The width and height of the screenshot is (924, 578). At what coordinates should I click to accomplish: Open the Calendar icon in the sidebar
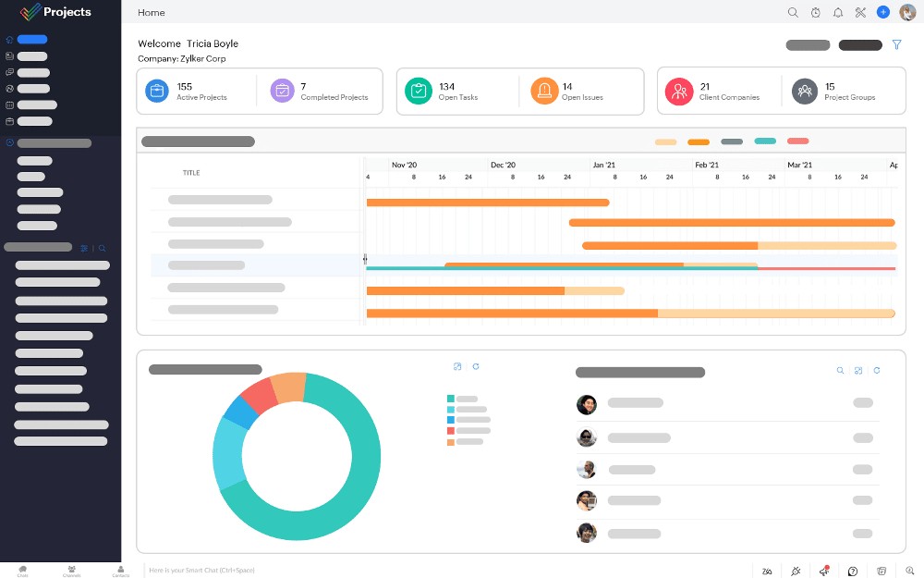click(9, 105)
